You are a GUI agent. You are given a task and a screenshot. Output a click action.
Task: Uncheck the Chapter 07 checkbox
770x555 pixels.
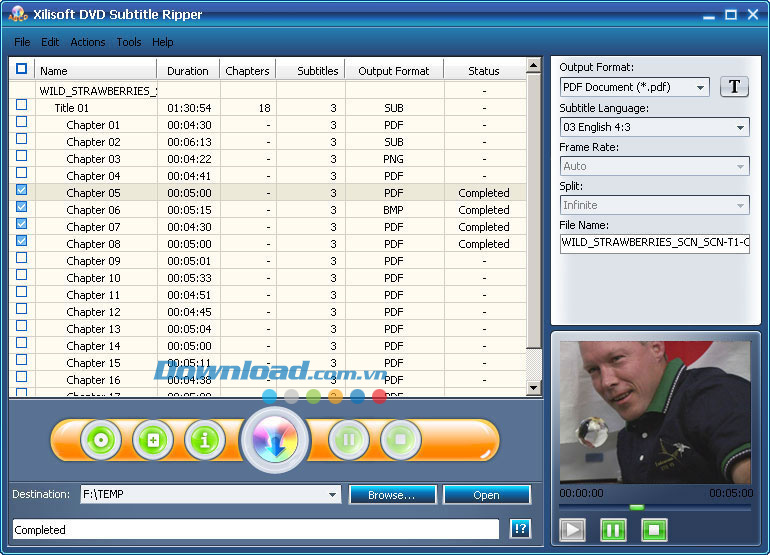click(x=22, y=224)
